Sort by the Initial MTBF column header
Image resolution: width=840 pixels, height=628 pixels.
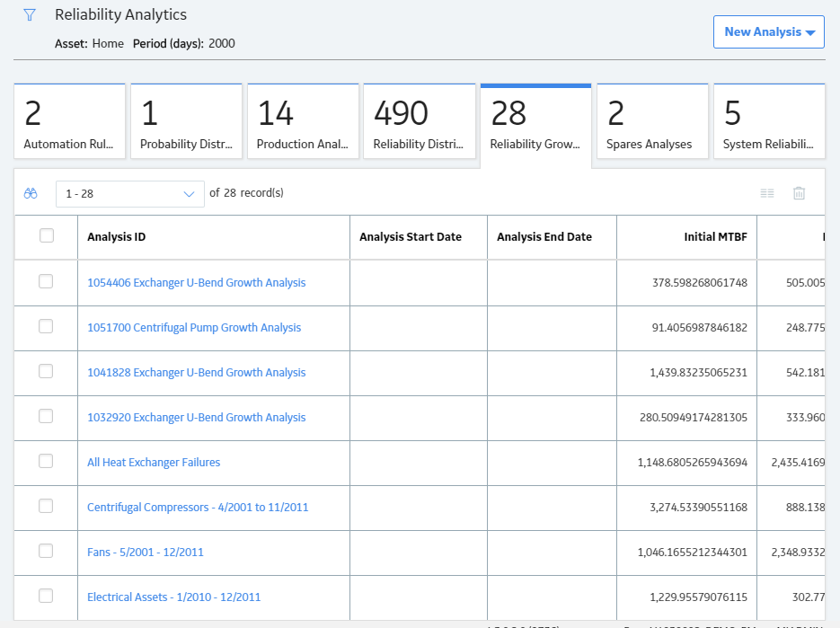[715, 237]
